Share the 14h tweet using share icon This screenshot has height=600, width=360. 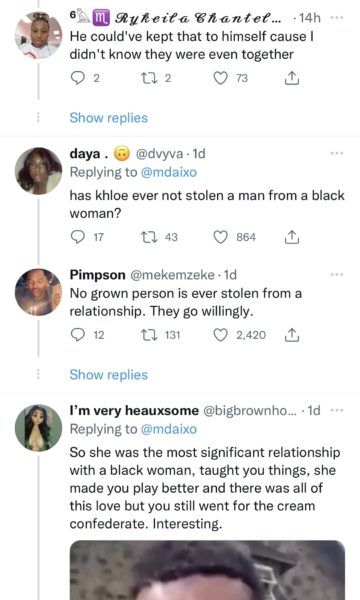[292, 78]
